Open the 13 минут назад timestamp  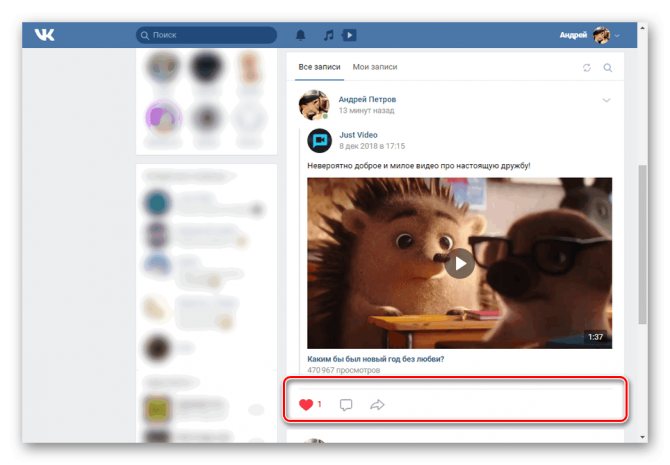coord(367,111)
